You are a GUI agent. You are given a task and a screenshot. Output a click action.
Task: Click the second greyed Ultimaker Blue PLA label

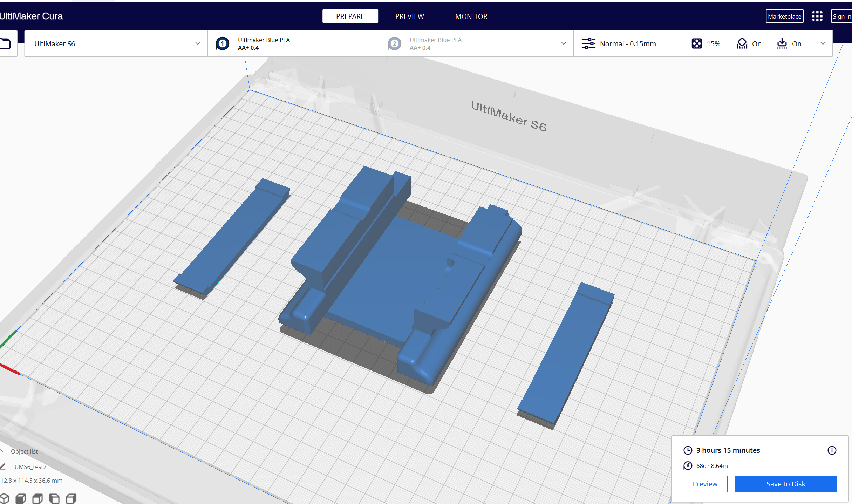coord(436,40)
